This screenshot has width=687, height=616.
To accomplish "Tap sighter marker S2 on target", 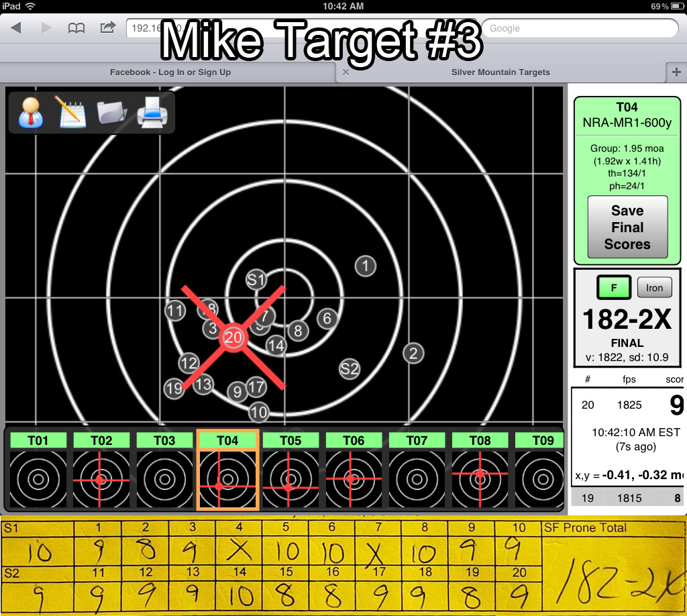I will [x=350, y=368].
